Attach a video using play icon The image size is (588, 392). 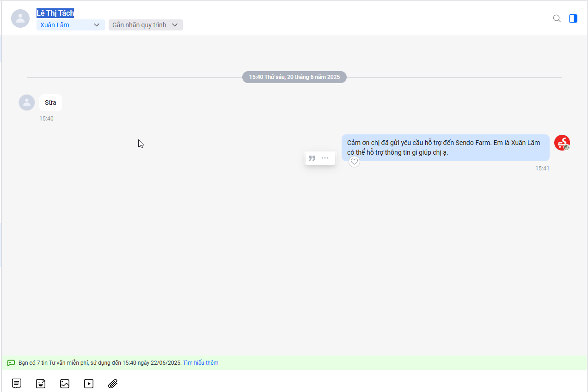tap(89, 383)
